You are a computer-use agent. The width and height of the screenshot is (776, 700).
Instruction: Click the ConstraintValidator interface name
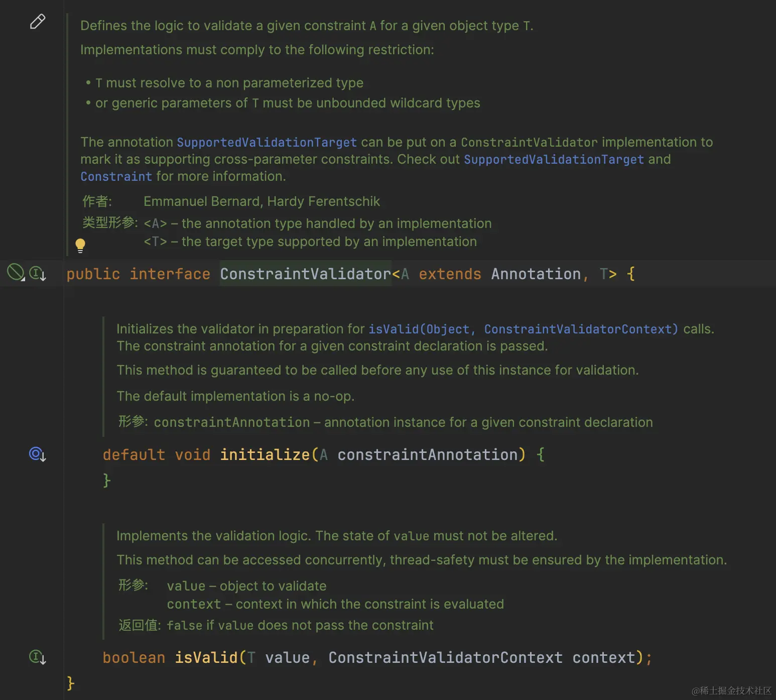click(305, 274)
